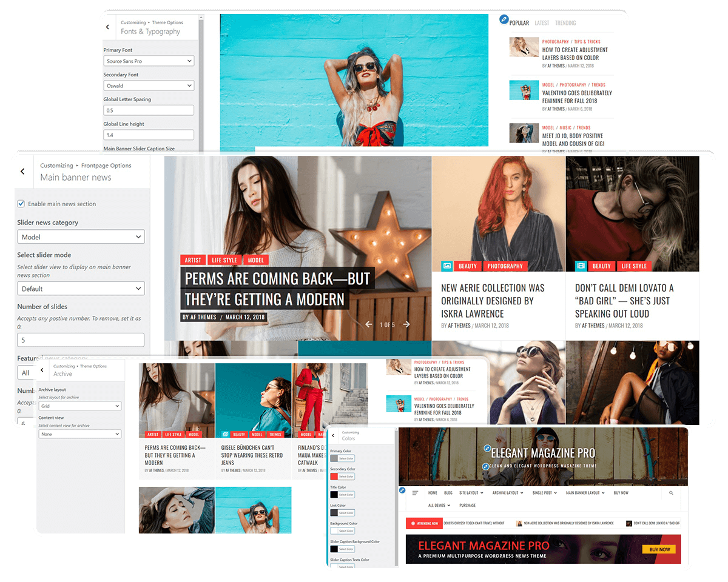The width and height of the screenshot is (728, 582).
Task: Expand All Demos menu item
Action: tap(440, 505)
